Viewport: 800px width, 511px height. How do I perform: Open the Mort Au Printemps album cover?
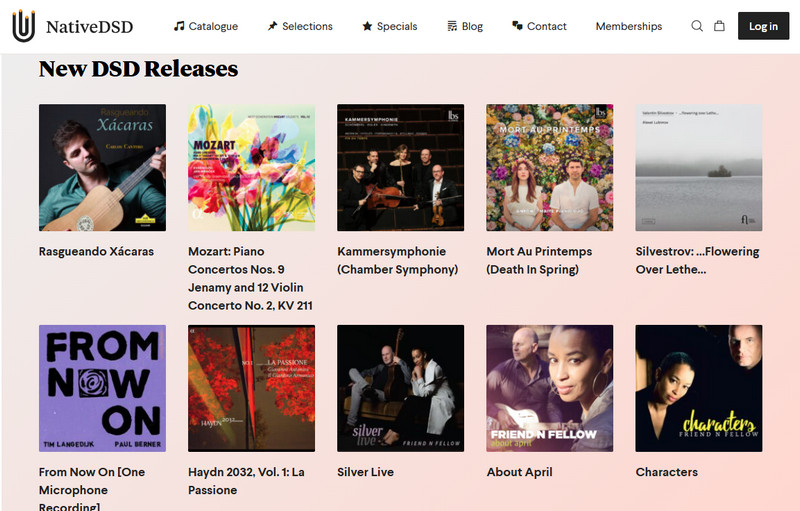tap(549, 168)
